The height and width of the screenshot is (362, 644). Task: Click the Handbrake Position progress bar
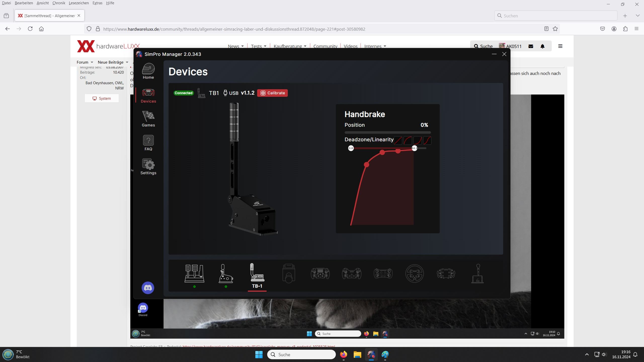(x=388, y=132)
